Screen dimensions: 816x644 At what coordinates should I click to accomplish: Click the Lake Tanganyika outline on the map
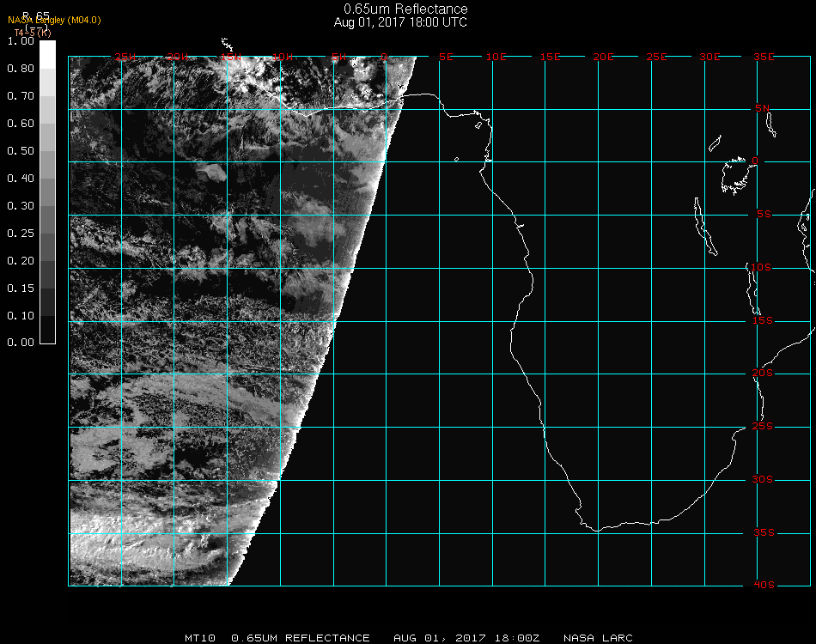pos(706,227)
